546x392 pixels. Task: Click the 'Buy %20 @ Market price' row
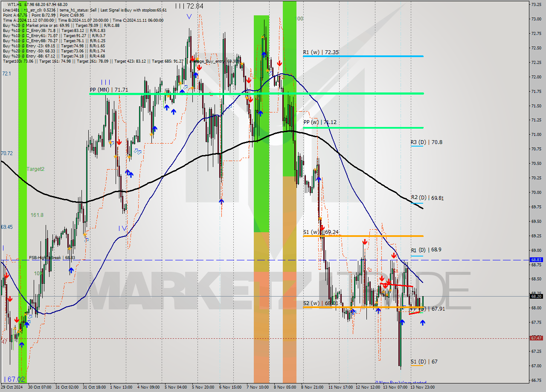[61, 25]
